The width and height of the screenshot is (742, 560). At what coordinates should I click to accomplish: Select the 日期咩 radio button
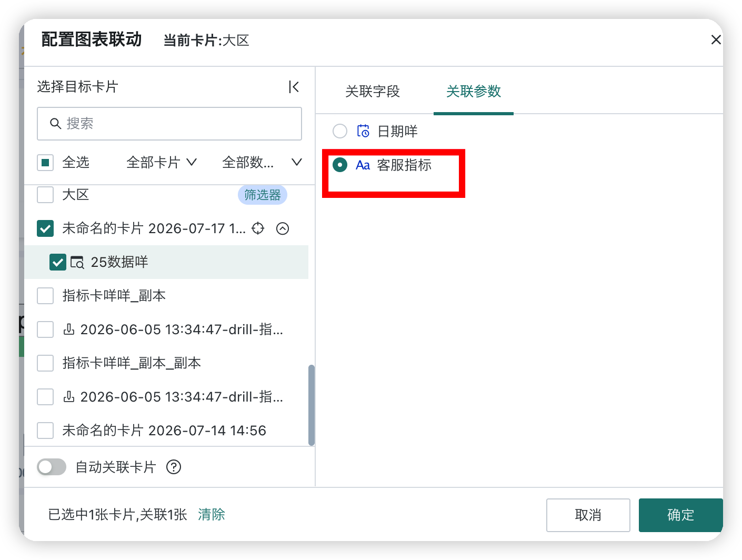pyautogui.click(x=340, y=131)
